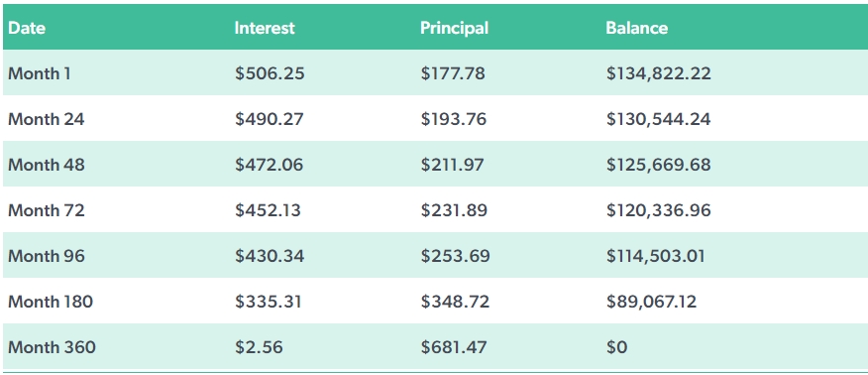Click the $0 final balance cell
This screenshot has width=868, height=375.
coord(616,347)
